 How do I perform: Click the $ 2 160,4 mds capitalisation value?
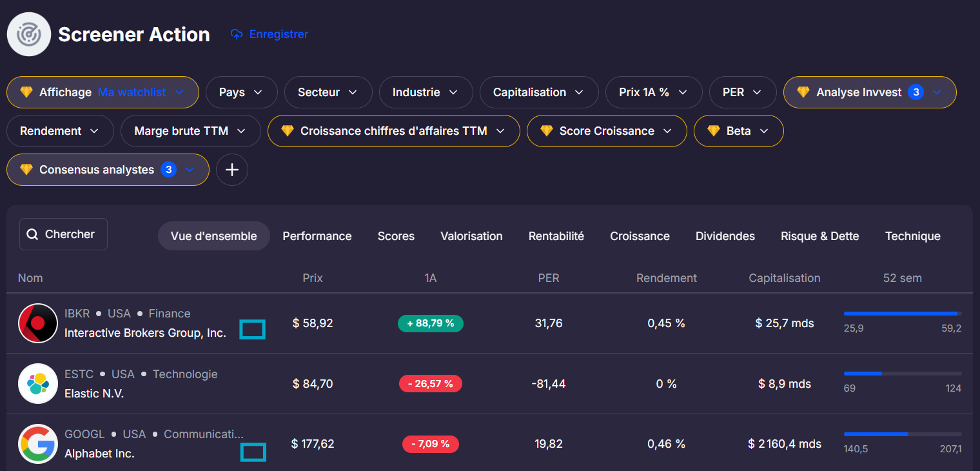click(x=785, y=444)
